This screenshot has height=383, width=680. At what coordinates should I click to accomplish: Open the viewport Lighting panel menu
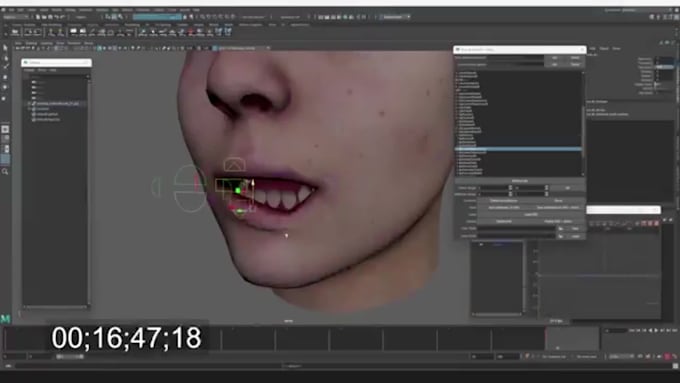tap(47, 43)
